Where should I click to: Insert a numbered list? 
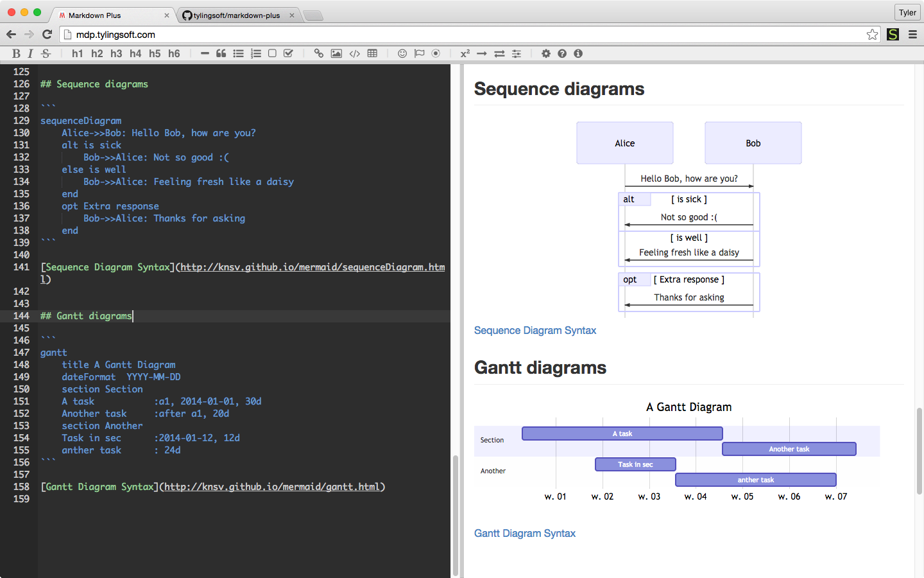pos(255,54)
